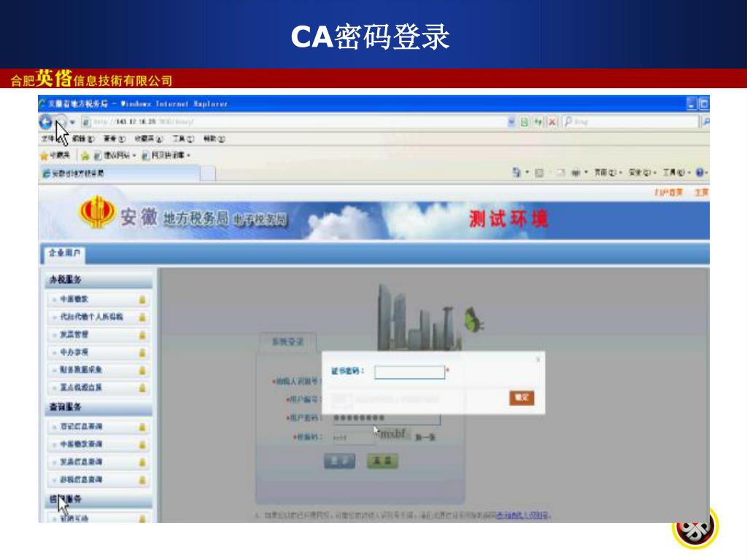This screenshot has height=560, width=747.
Task: Open the 安全 (Safety) command bar dropdown
Action: click(x=643, y=173)
